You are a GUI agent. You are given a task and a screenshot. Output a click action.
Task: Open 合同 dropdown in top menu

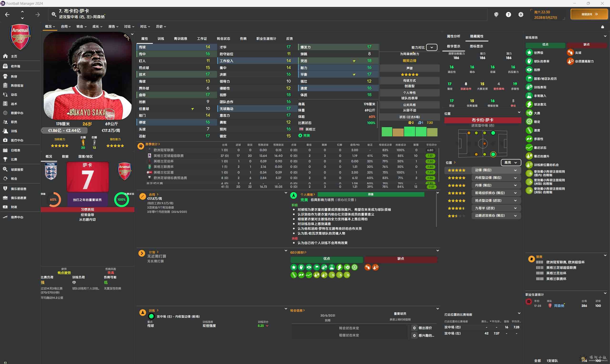click(x=66, y=26)
